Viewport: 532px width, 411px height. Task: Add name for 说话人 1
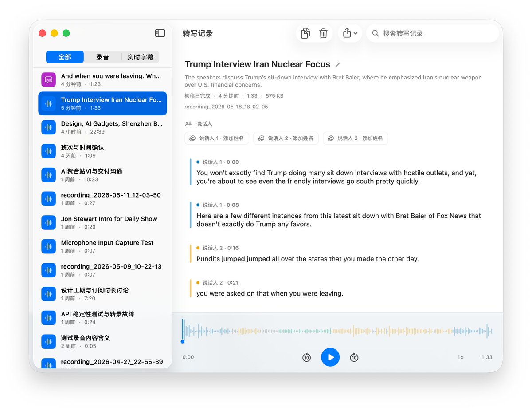click(217, 138)
